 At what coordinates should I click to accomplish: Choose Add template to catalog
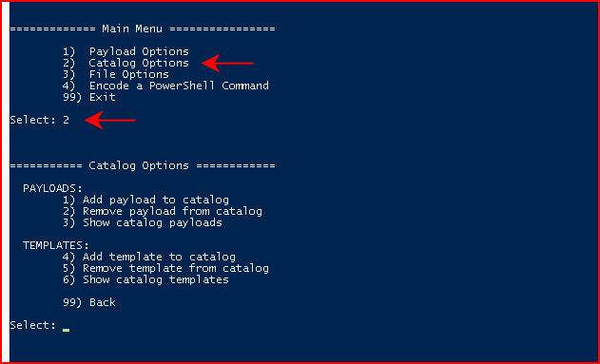[x=149, y=257]
